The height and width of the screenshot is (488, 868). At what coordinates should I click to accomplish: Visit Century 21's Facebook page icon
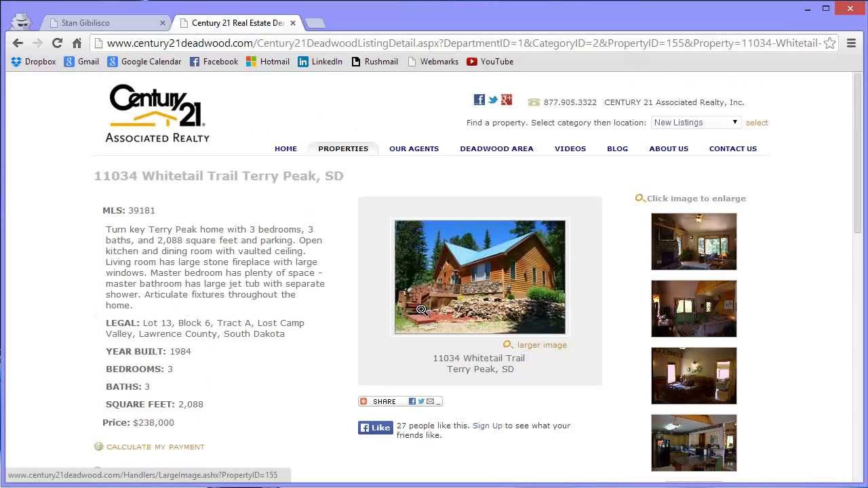point(479,100)
